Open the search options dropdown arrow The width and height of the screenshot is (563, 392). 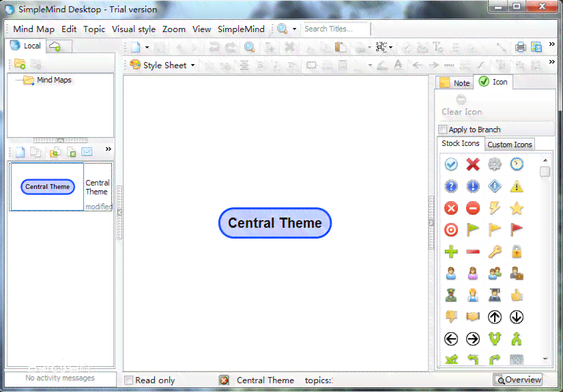(294, 29)
